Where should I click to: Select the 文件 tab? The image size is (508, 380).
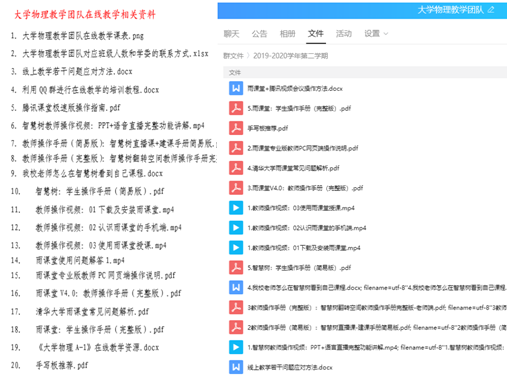(316, 34)
